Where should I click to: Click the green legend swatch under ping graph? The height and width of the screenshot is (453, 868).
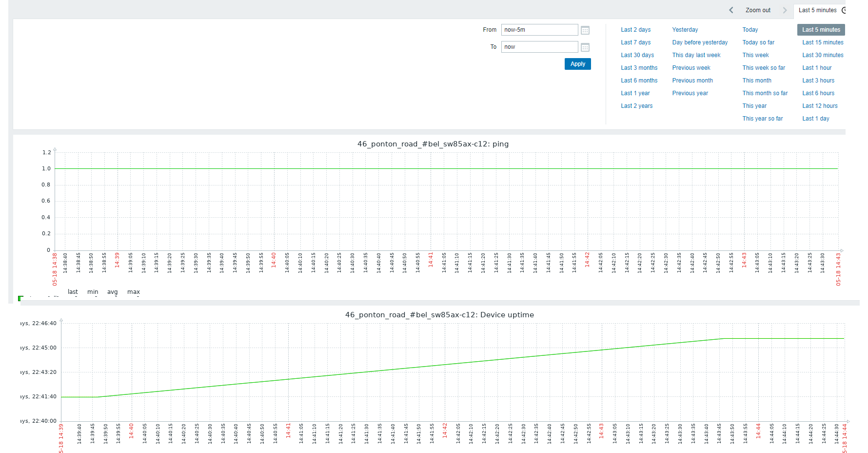tap(20, 298)
